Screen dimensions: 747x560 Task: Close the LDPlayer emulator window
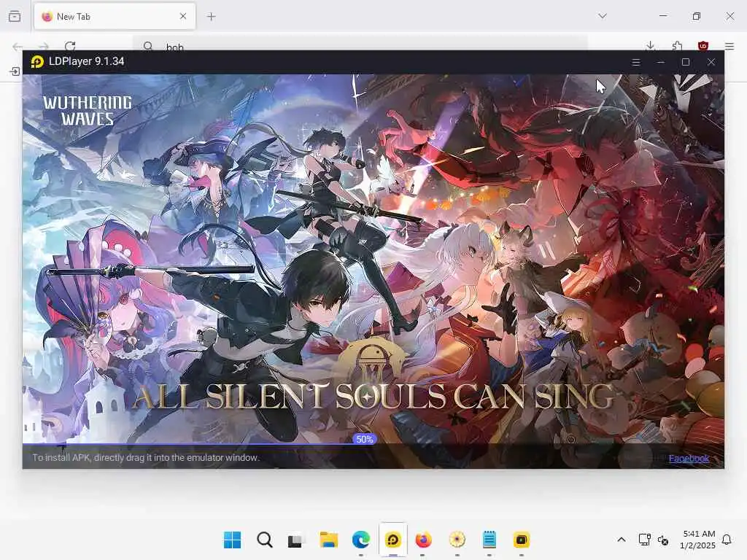tap(711, 62)
